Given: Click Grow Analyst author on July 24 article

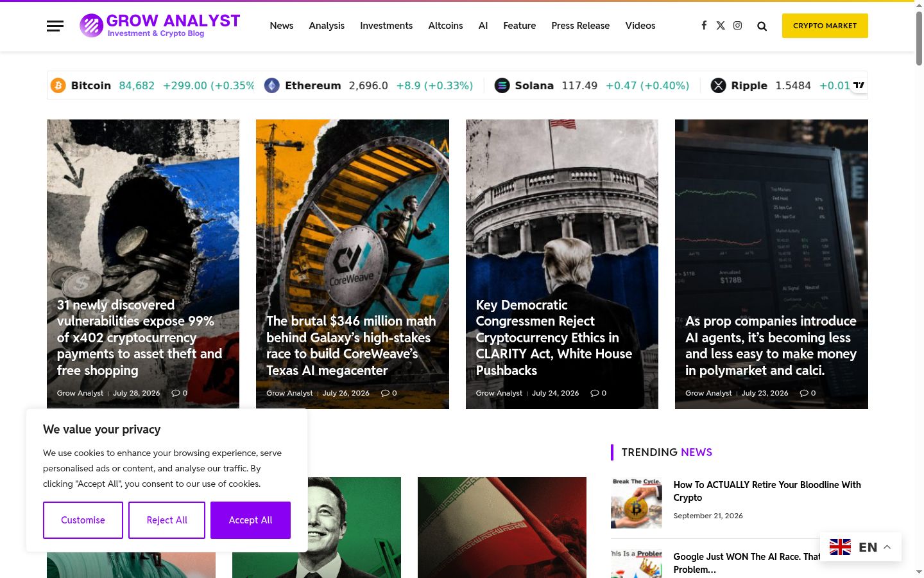Looking at the screenshot, I should tap(499, 393).
